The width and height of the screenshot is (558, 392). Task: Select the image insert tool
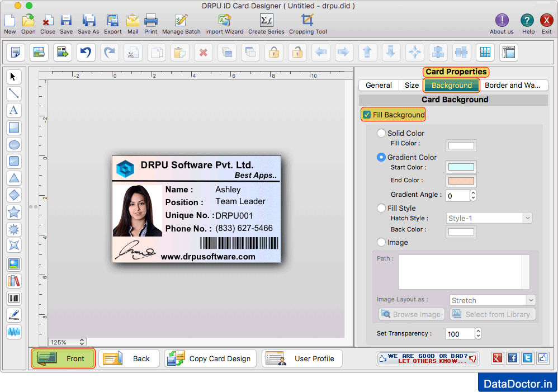click(x=13, y=264)
